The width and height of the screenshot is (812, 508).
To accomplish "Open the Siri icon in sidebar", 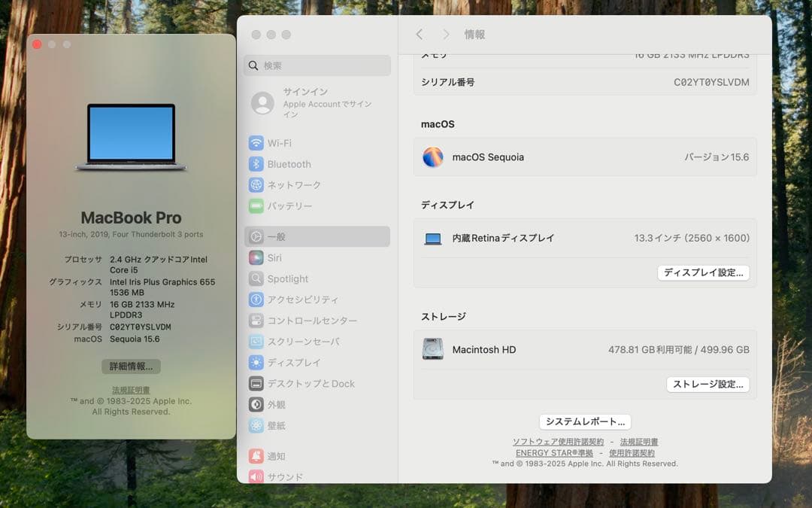I will [256, 257].
